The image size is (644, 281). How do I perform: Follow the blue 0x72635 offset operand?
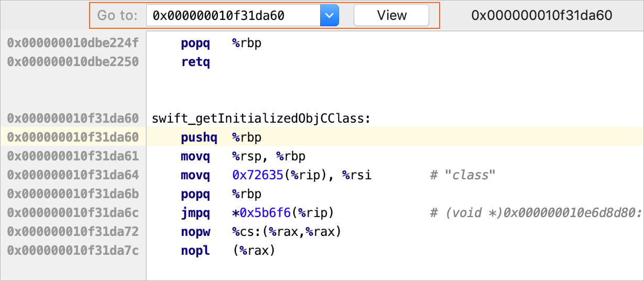pos(258,175)
